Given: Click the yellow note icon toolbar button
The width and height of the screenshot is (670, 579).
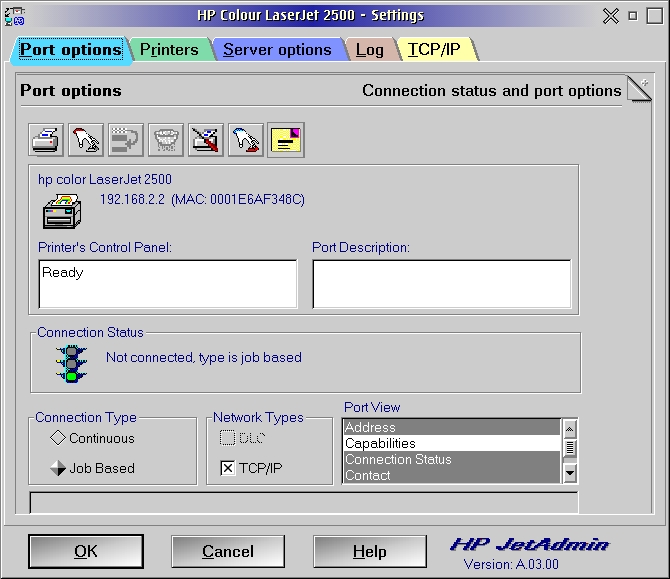Looking at the screenshot, I should [286, 140].
